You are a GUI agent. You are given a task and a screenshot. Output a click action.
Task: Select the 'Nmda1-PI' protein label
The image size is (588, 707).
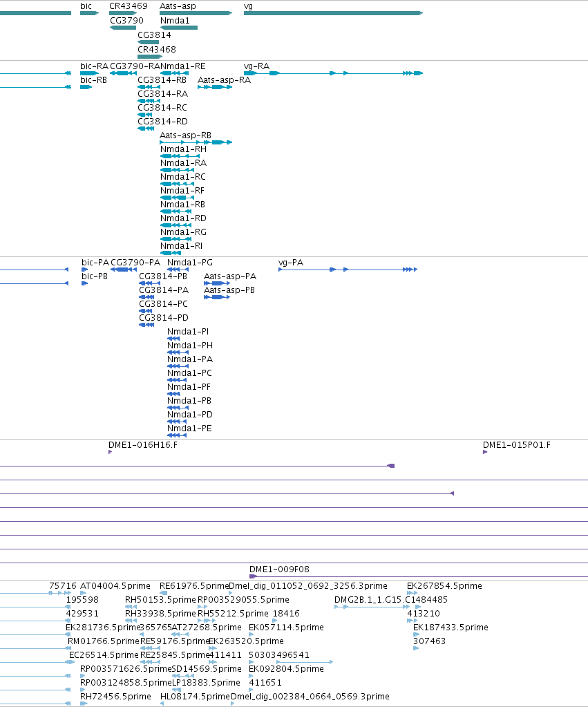pyautogui.click(x=188, y=332)
